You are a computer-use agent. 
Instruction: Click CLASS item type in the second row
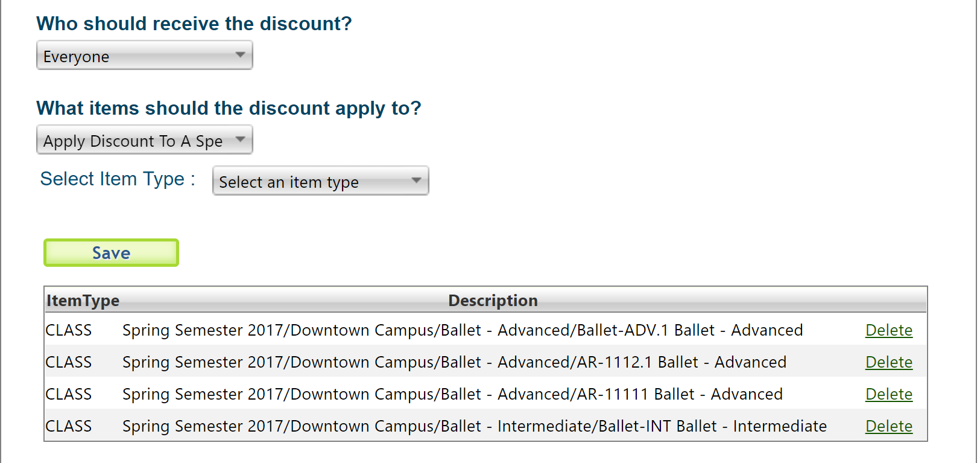point(69,362)
